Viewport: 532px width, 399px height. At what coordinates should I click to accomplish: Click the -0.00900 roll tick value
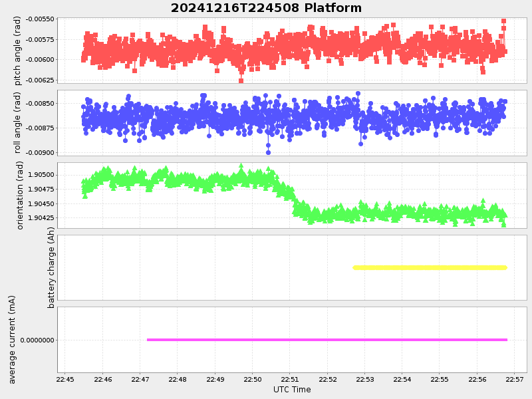tap(40, 153)
